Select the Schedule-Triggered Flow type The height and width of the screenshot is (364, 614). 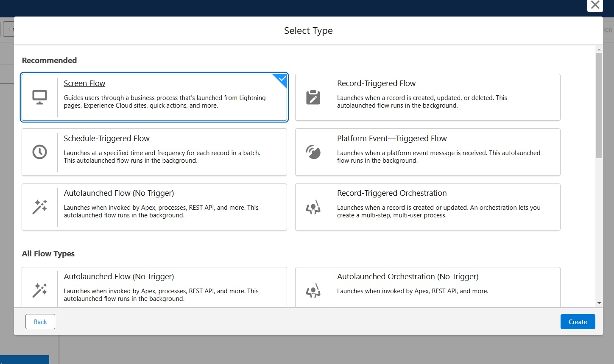coord(154,152)
